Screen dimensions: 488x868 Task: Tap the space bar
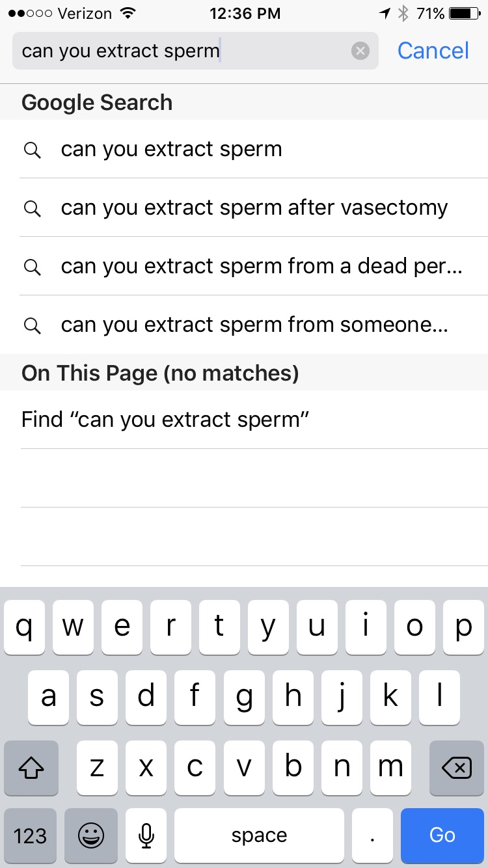click(x=259, y=835)
